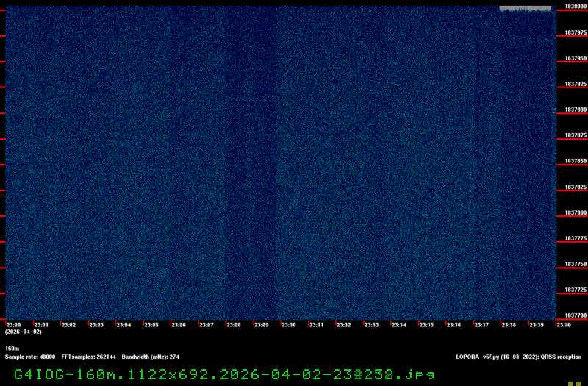Select the 23:05 time axis label
Screen dimensions: 588x386
(x=151, y=325)
